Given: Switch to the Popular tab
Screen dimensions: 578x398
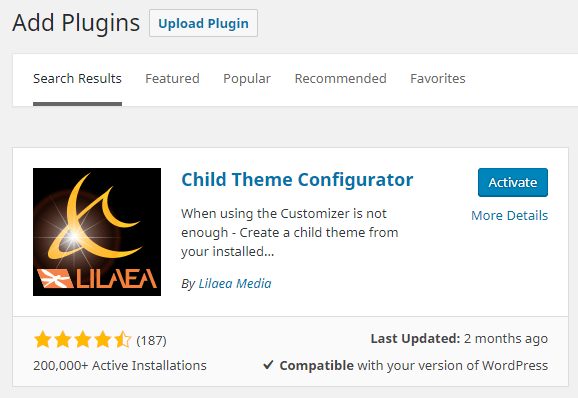Looking at the screenshot, I should (247, 79).
